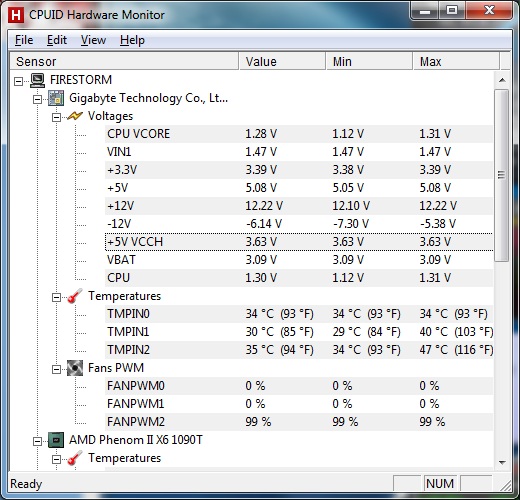Click the scrollbar down arrow
Image resolution: width=520 pixels, height=500 pixels.
[502, 462]
